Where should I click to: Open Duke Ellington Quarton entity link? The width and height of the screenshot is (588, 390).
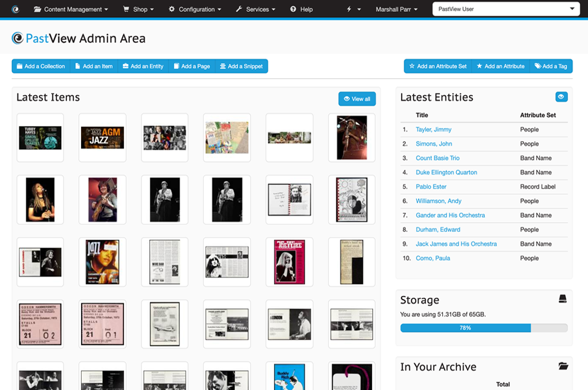pyautogui.click(x=446, y=172)
